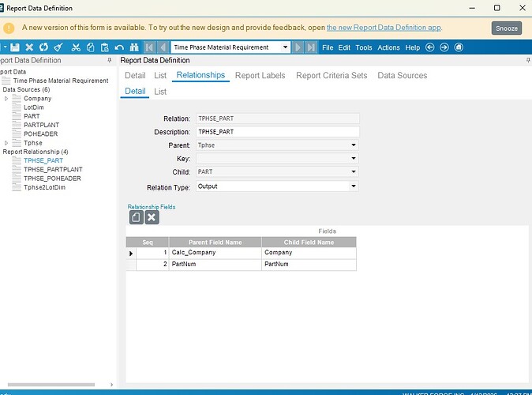The height and width of the screenshot is (395, 532).
Task: Add a new relationship field row
Action: coord(136,216)
